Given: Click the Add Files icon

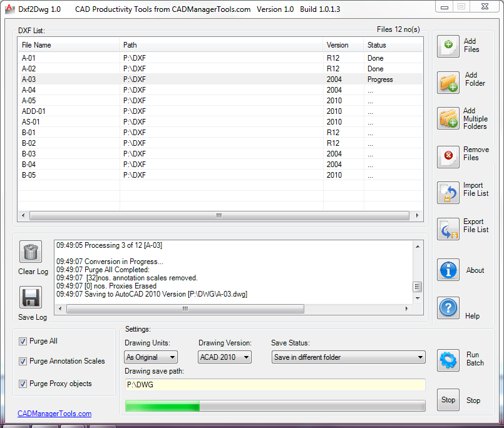Looking at the screenshot, I should point(448,46).
